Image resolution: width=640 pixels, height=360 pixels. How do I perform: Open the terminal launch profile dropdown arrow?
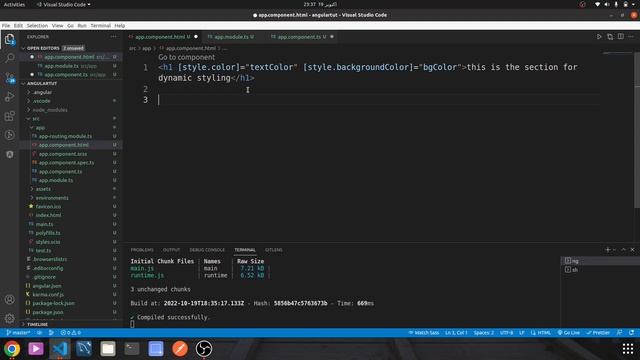point(614,249)
